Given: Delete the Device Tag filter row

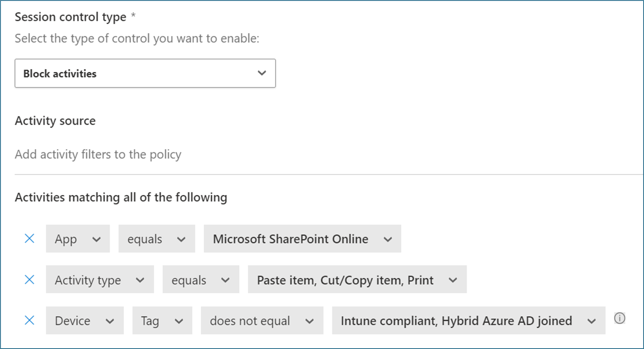Looking at the screenshot, I should 29,320.
